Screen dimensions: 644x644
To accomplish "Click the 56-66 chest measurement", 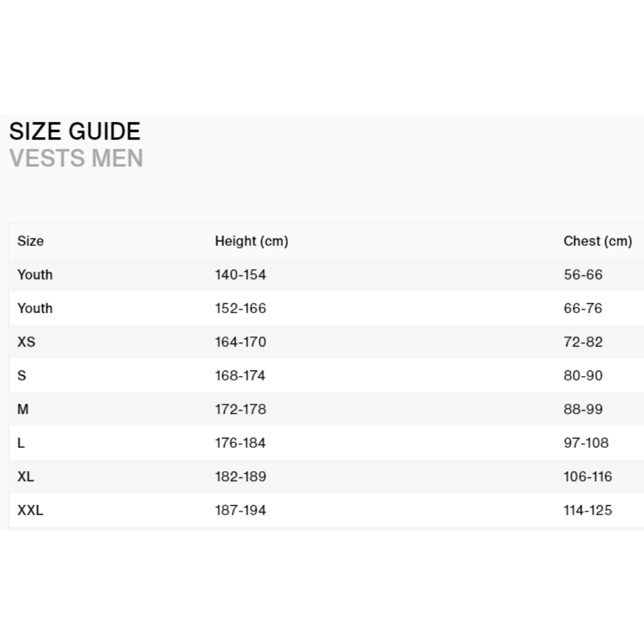I will (x=583, y=275).
